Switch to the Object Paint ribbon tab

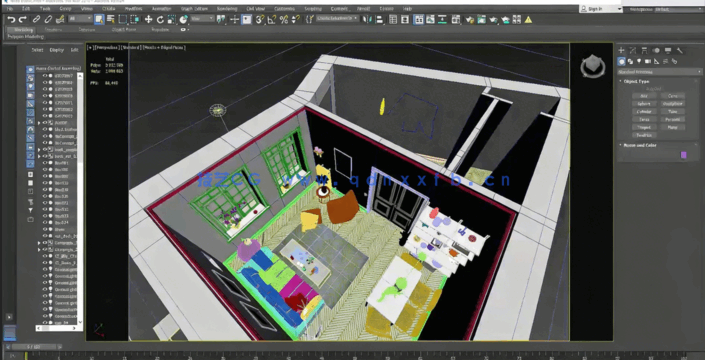tap(124, 30)
